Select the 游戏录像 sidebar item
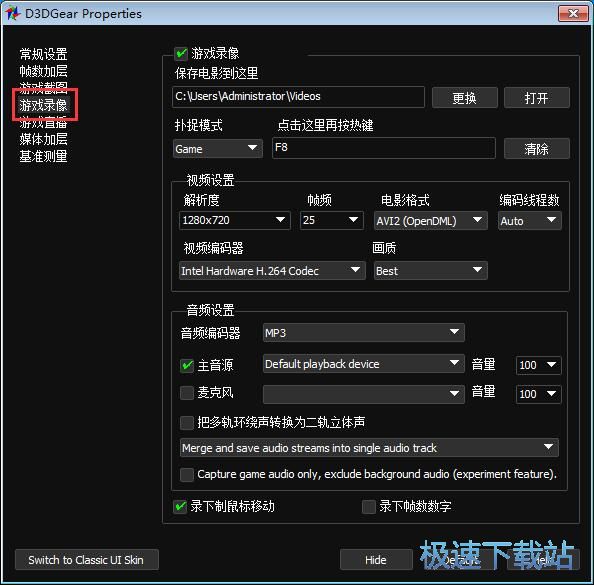594x585 pixels. pos(43,105)
